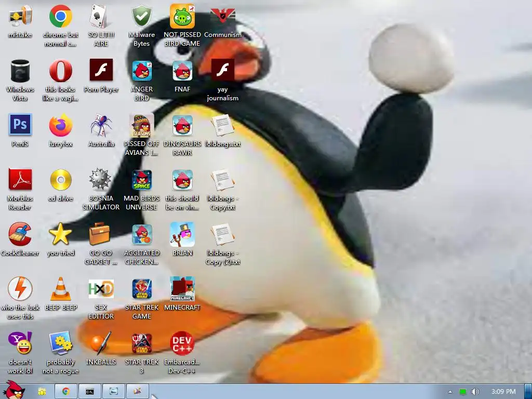The width and height of the screenshot is (532, 399).
Task: Open the 'SEX EDITIOR' HxD icon
Action: click(101, 289)
